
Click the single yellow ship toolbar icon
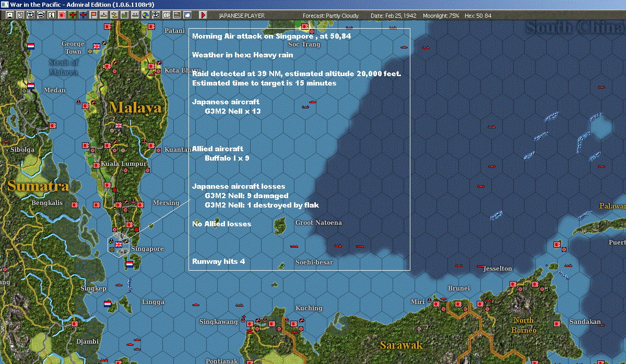coord(103,15)
